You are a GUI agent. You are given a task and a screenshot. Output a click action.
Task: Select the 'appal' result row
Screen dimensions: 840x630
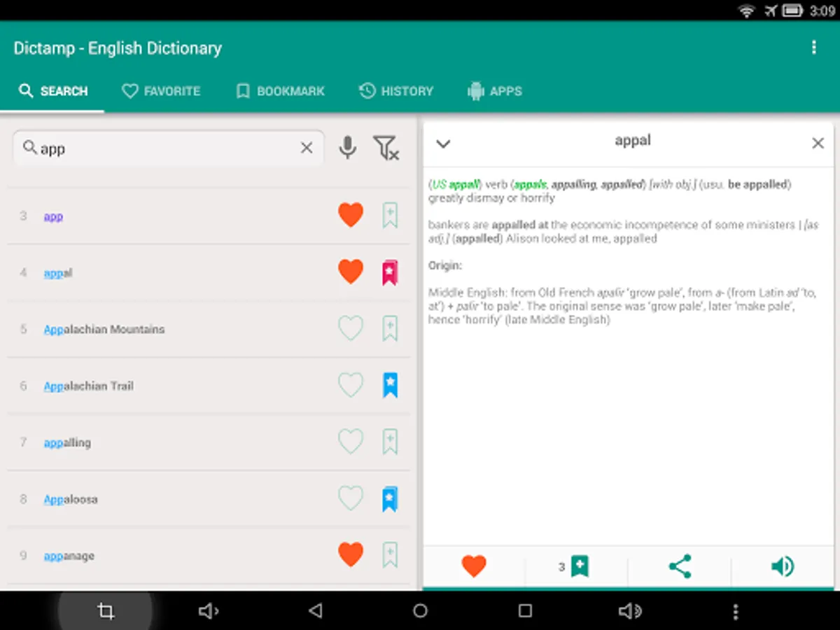209,272
